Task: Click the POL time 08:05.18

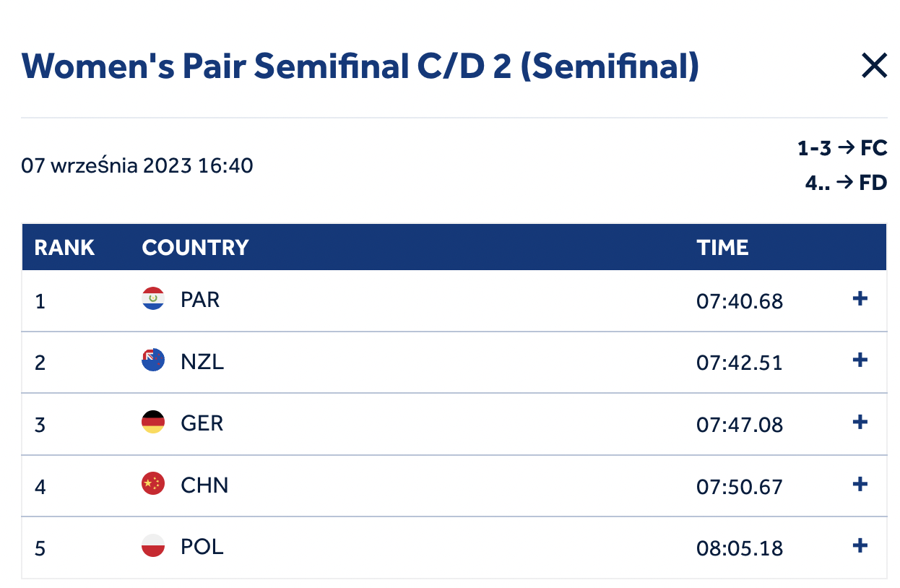Action: [x=740, y=548]
